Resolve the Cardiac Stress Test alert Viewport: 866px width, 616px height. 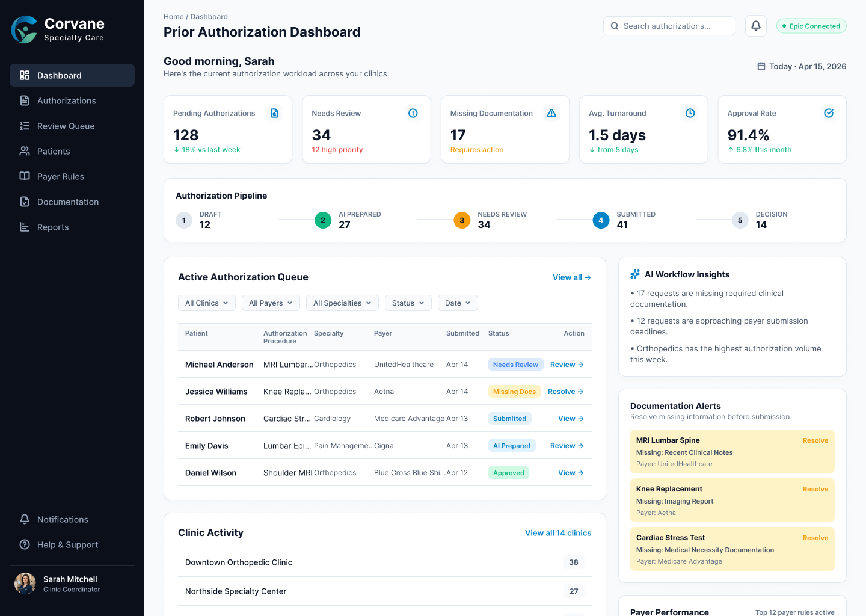pos(815,538)
